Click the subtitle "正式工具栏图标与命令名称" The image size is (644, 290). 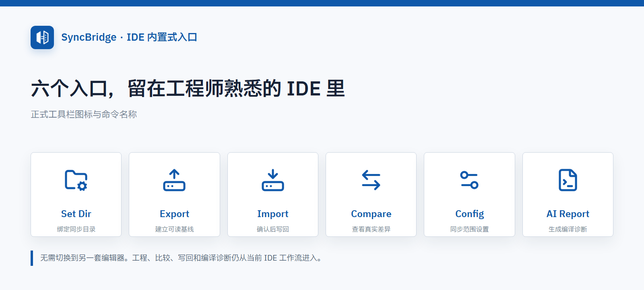(x=84, y=114)
